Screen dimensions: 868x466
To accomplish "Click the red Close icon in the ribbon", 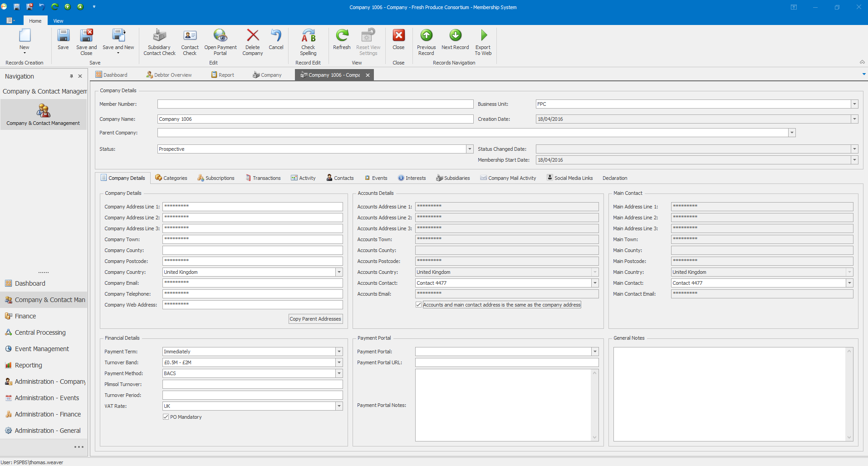I will tap(398, 35).
